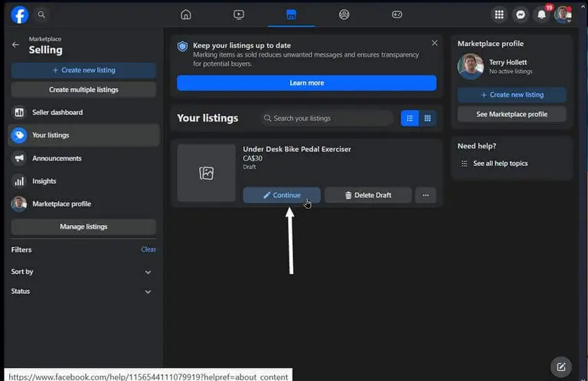Screen dimensions: 588x381
Task: Open Marketplace profile in the sidebar
Action: 83,204
